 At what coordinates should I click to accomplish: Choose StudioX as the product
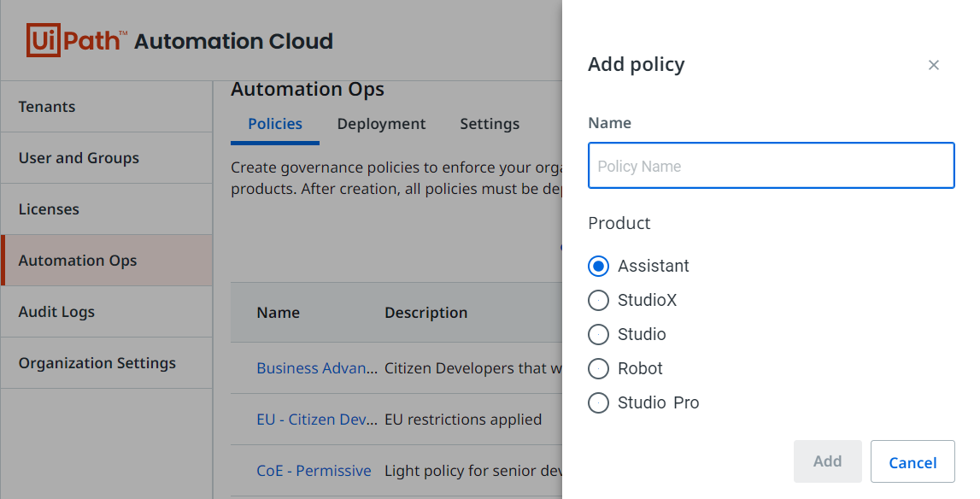[598, 301]
